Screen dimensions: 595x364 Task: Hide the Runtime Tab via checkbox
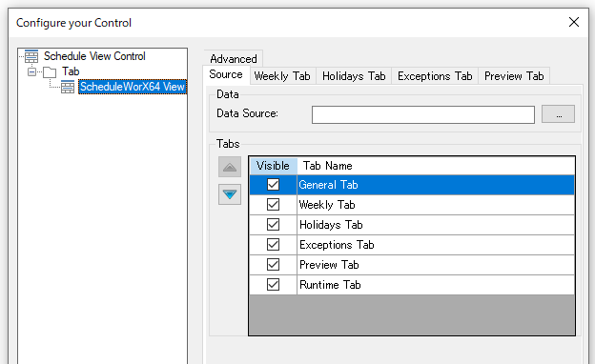[x=273, y=284]
